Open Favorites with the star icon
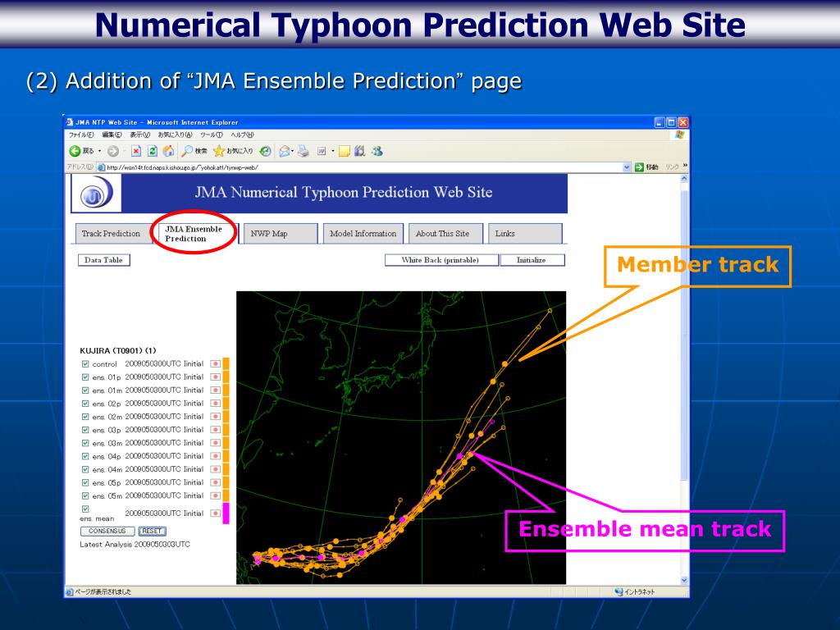 click(x=218, y=152)
